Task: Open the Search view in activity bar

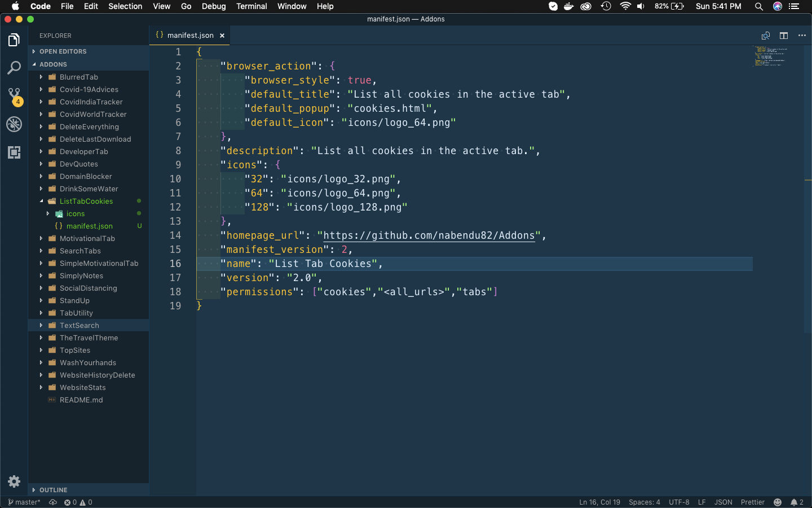Action: click(14, 68)
